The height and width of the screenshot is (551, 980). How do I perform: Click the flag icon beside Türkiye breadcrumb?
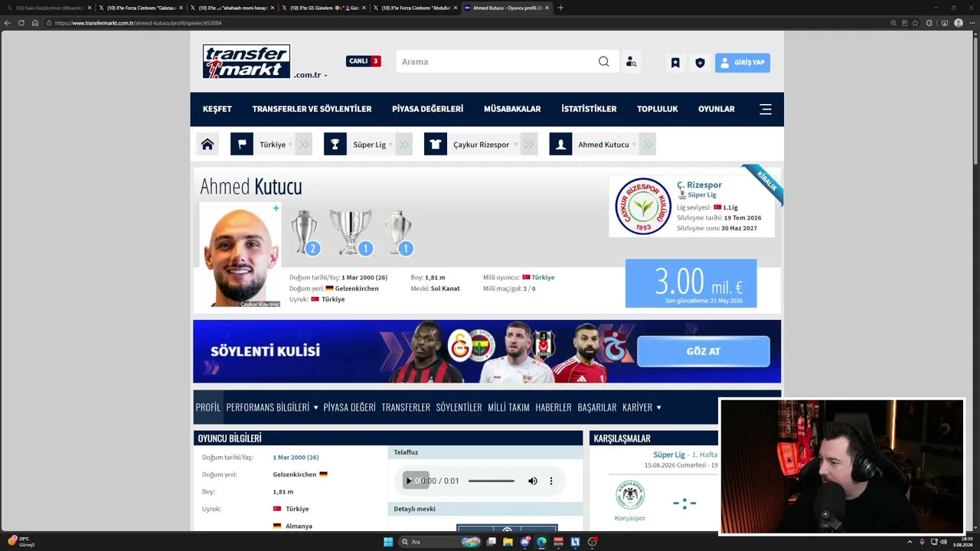(x=242, y=144)
